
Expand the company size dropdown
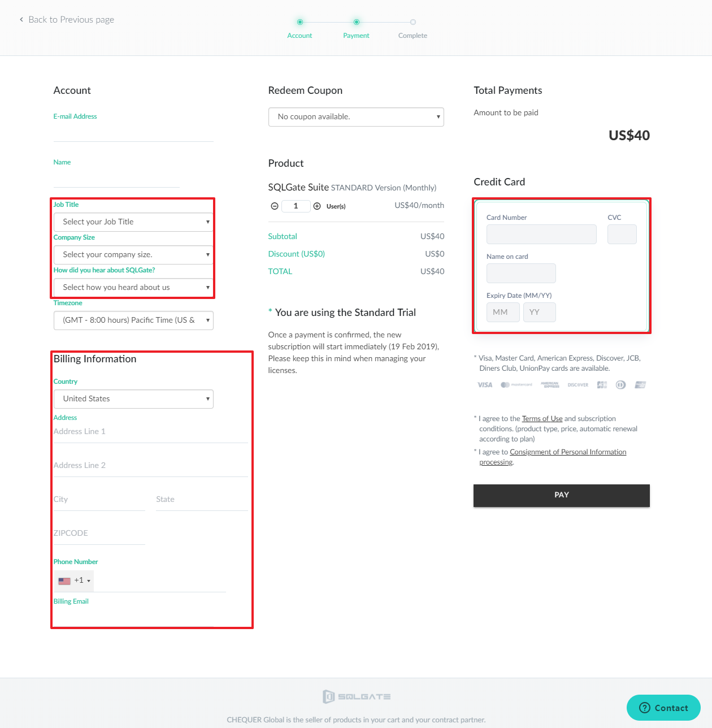(133, 255)
